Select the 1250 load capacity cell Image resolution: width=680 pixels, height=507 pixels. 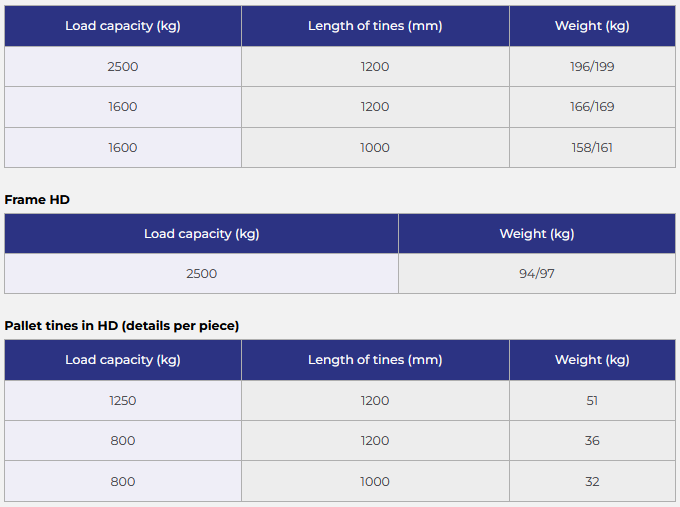[123, 400]
